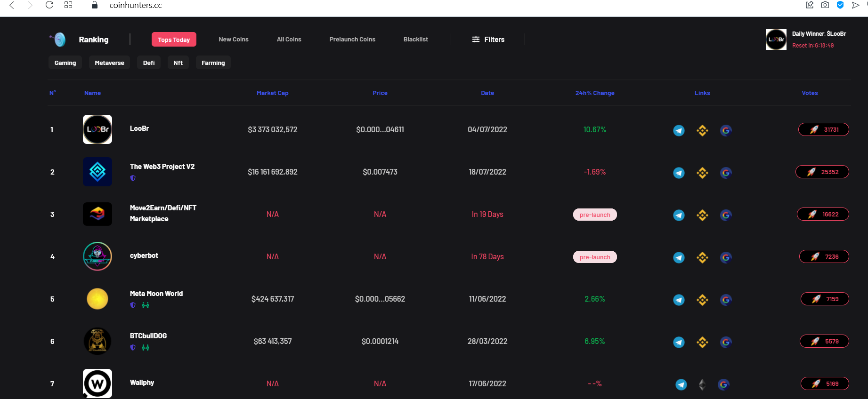This screenshot has width=868, height=399.
Task: Open the Filters panel
Action: pos(488,40)
